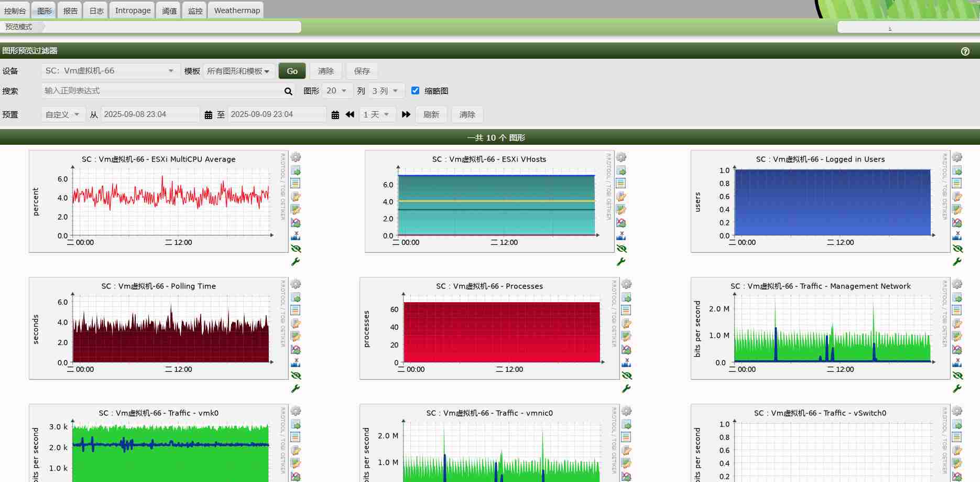Open the Traffic - Management Network graph thumbnail

pyautogui.click(x=820, y=328)
